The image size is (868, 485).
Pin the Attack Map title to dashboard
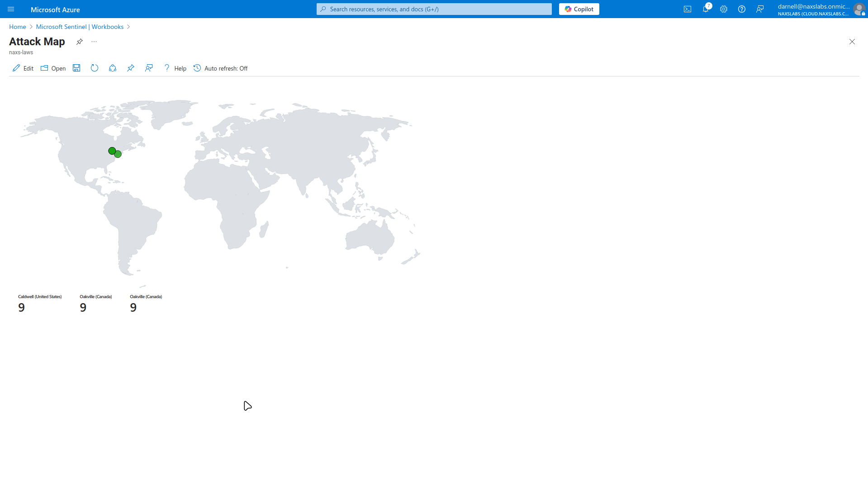[80, 42]
